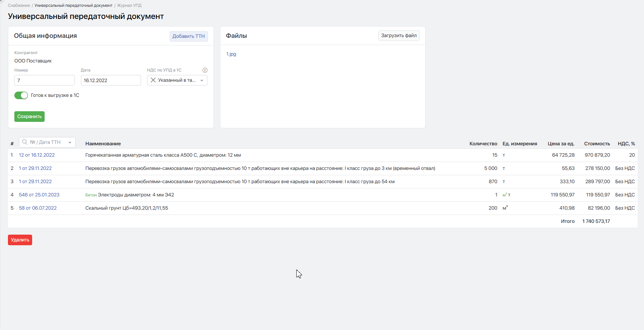
Task: Go to Журнал УПД in the breadcrumb
Action: coord(129,6)
